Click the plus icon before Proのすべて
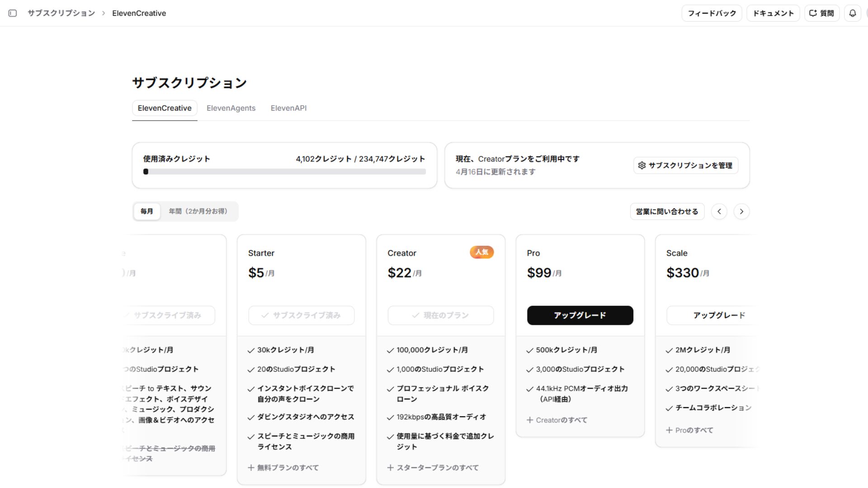The width and height of the screenshot is (868, 488). pyautogui.click(x=669, y=430)
